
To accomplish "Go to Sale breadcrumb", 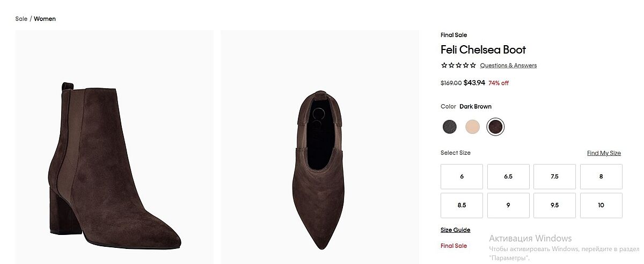I will [21, 19].
